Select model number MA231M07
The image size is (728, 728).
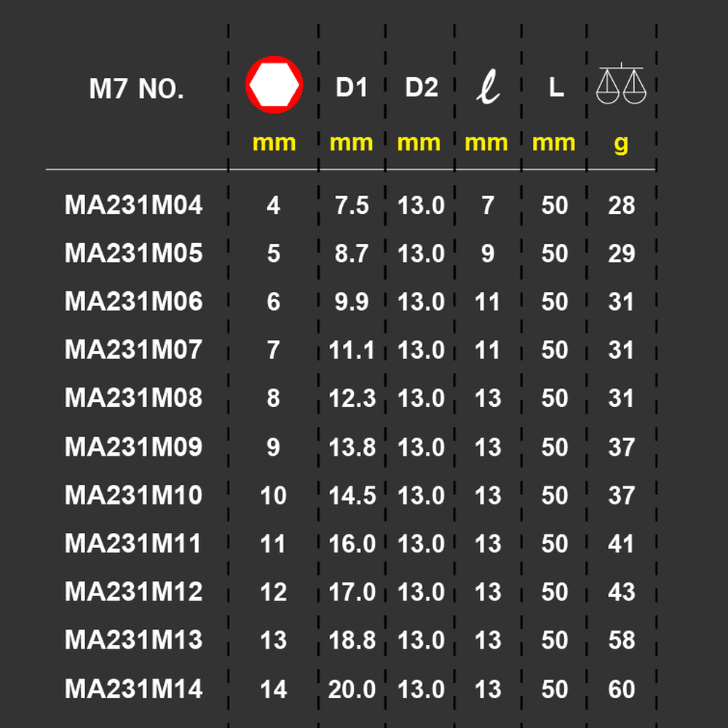[x=134, y=349]
